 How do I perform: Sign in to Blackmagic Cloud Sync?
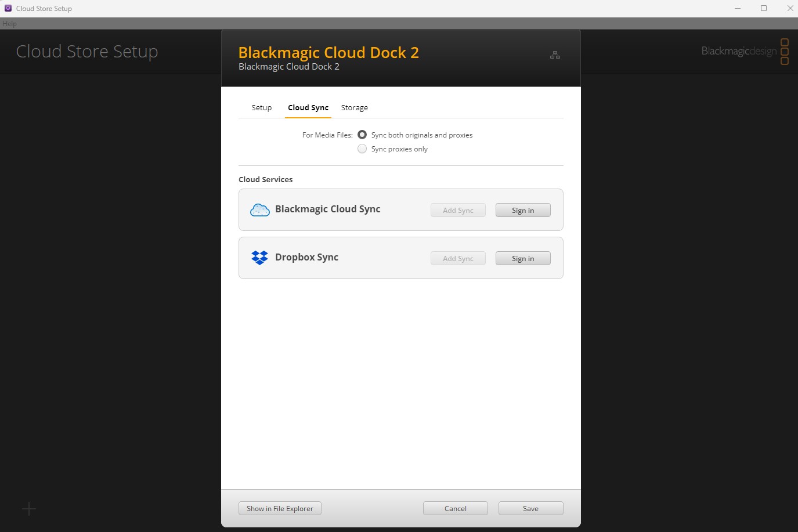click(x=522, y=211)
